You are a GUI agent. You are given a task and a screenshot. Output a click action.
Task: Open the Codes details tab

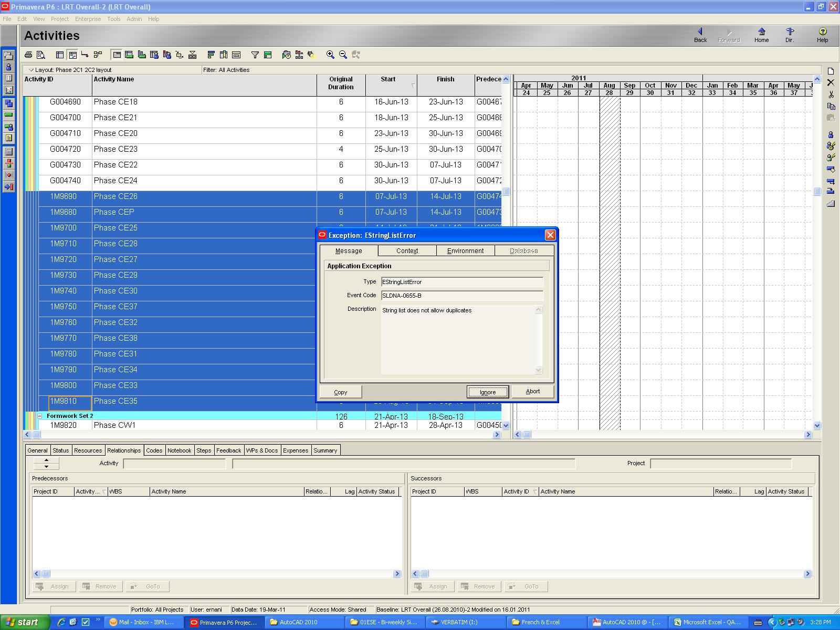point(154,450)
